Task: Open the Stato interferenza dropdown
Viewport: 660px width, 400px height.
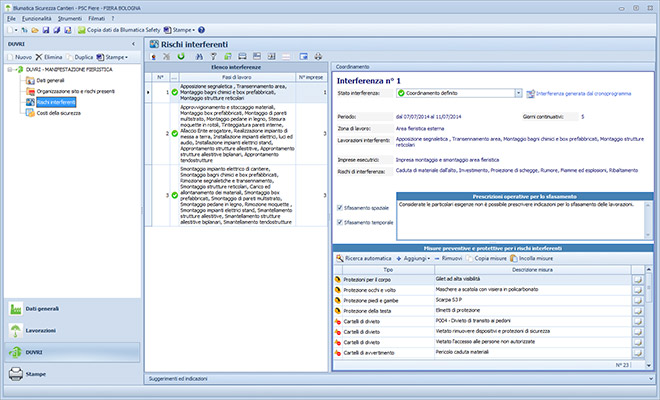Action: click(516, 92)
